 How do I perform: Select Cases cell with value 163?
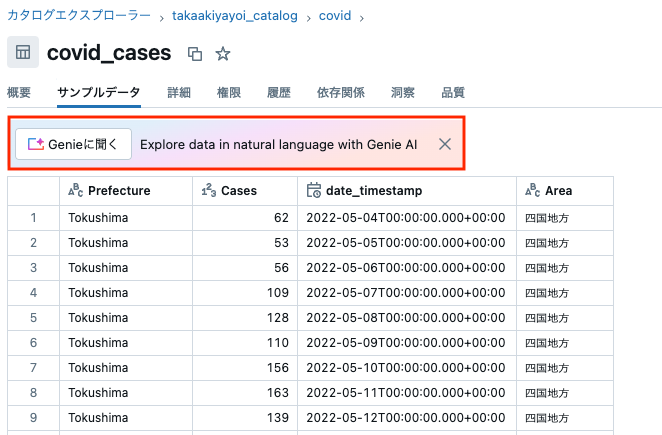(x=245, y=393)
